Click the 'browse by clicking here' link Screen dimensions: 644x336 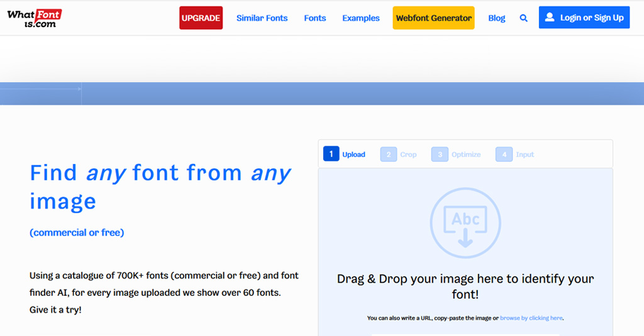click(x=531, y=318)
